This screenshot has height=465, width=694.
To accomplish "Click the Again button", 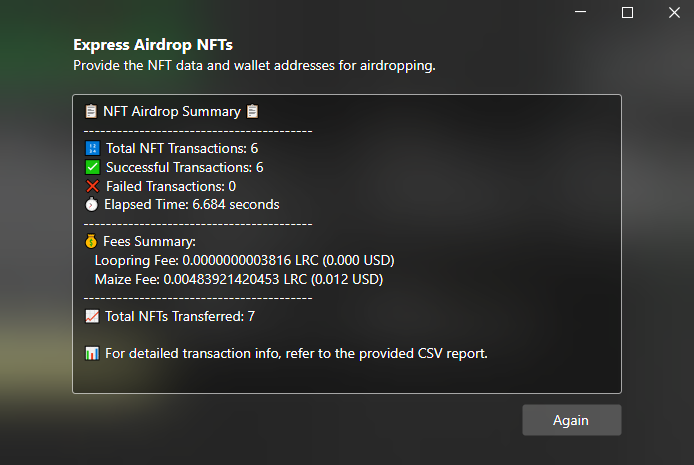I will (x=572, y=420).
